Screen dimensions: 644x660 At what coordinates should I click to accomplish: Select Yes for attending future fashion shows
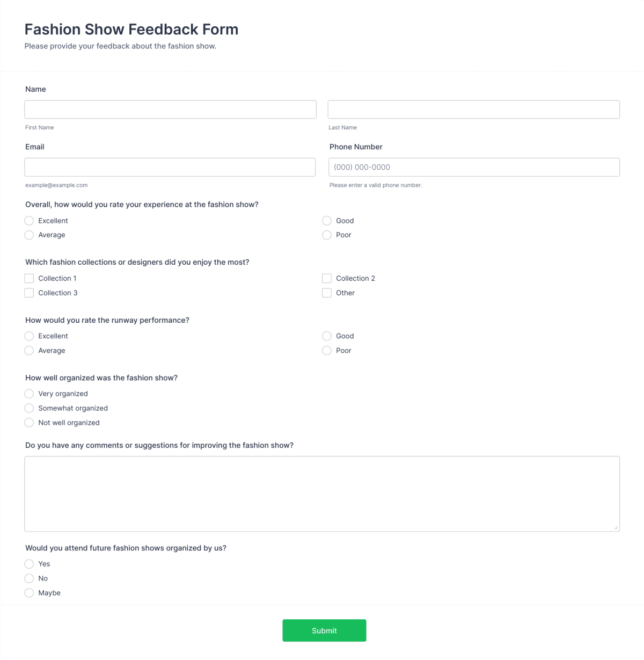coord(29,564)
